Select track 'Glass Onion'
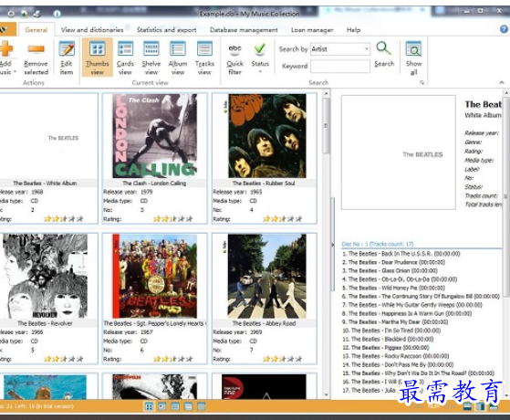 point(390,270)
